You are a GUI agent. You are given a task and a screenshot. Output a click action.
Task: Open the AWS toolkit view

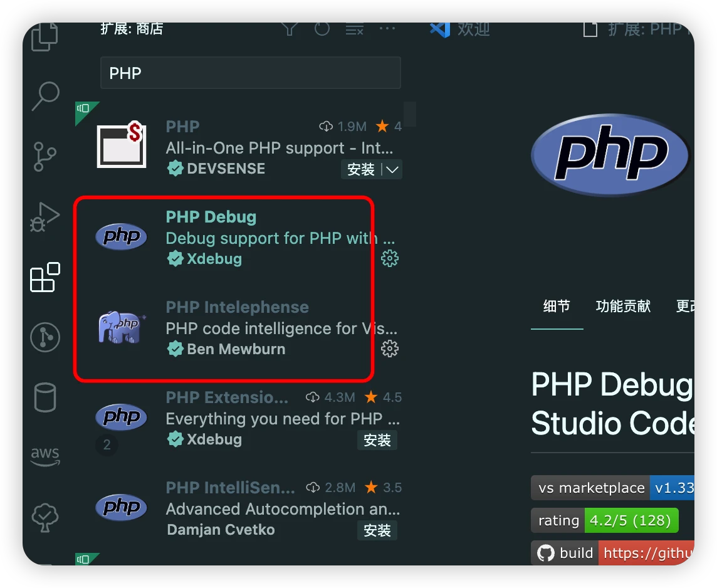(45, 457)
